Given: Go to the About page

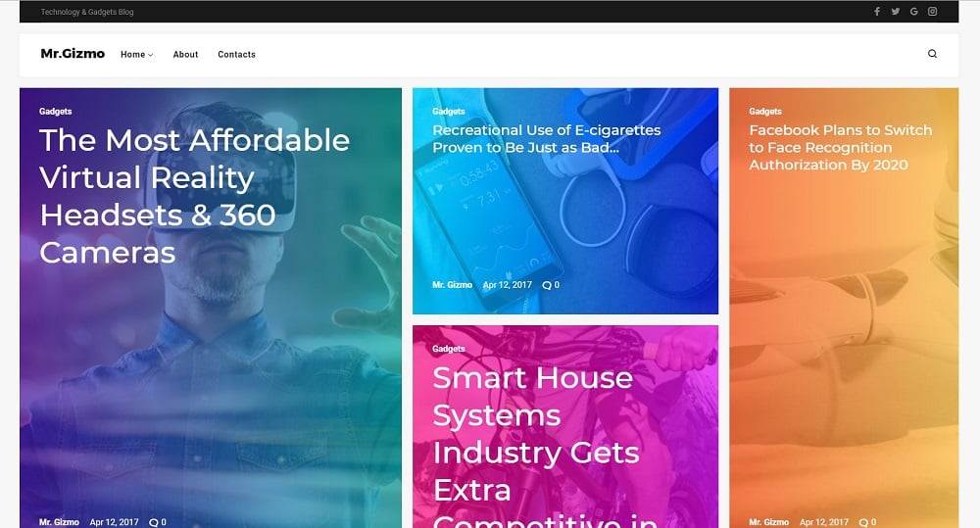Looking at the screenshot, I should (x=185, y=54).
